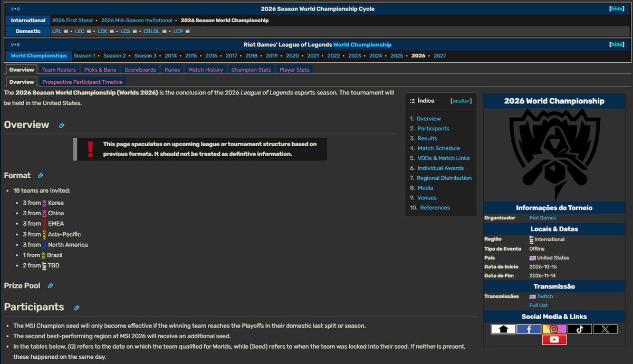Open the 2025 World Championship link
The image size is (633, 364).
pyautogui.click(x=397, y=56)
